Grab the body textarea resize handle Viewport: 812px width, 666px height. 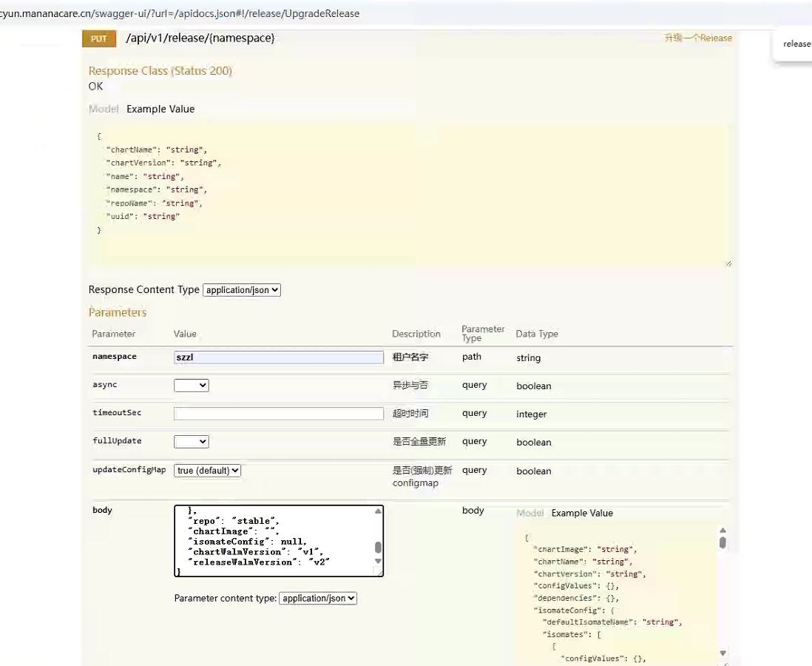click(379, 572)
